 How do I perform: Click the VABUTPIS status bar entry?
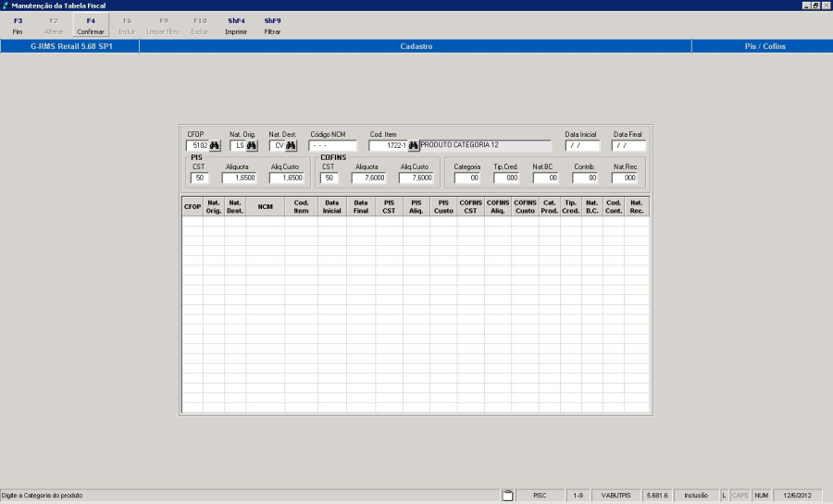tap(615, 496)
